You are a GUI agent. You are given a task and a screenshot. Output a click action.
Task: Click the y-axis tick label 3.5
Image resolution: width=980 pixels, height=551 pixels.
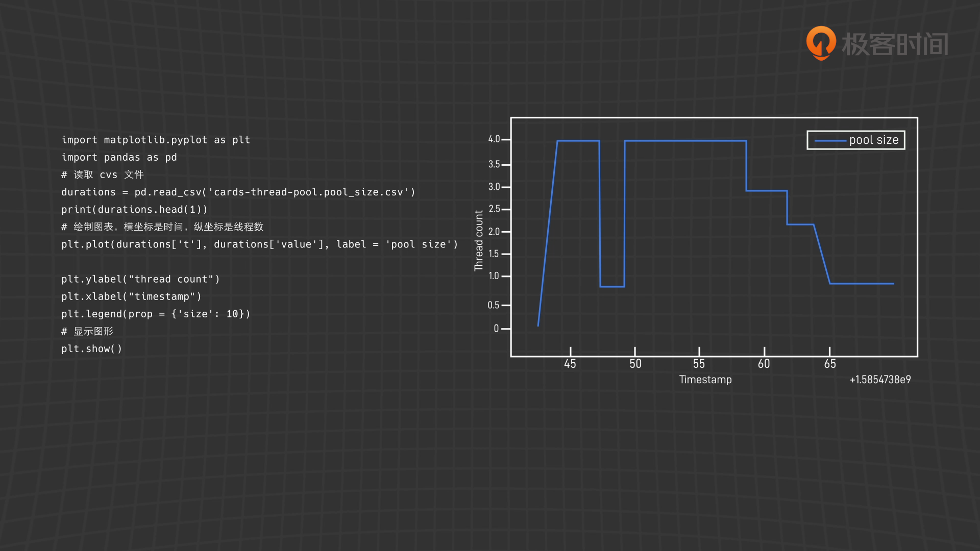tap(494, 164)
